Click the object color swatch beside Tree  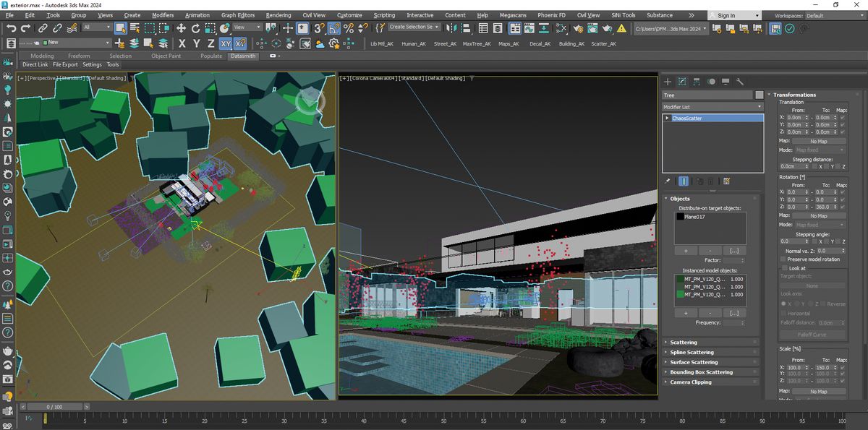pyautogui.click(x=759, y=95)
